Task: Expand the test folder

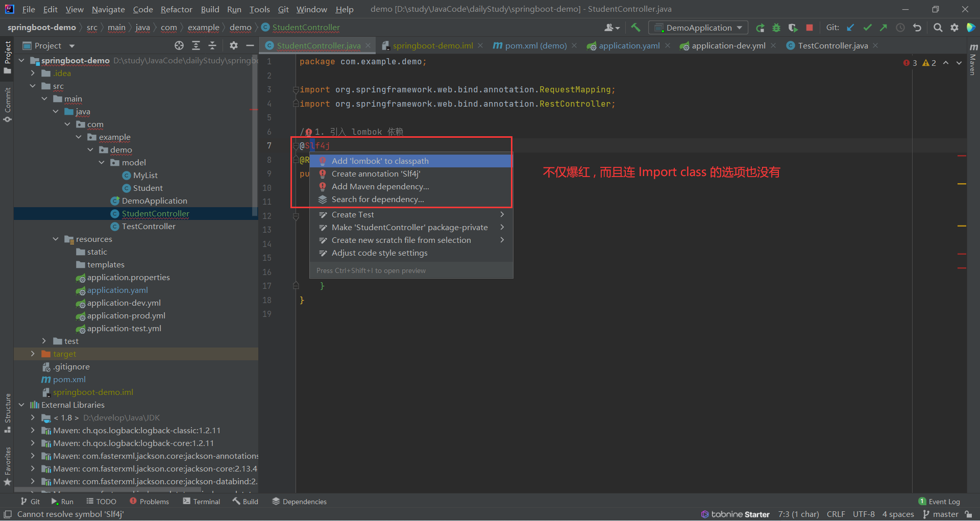Action: point(44,341)
